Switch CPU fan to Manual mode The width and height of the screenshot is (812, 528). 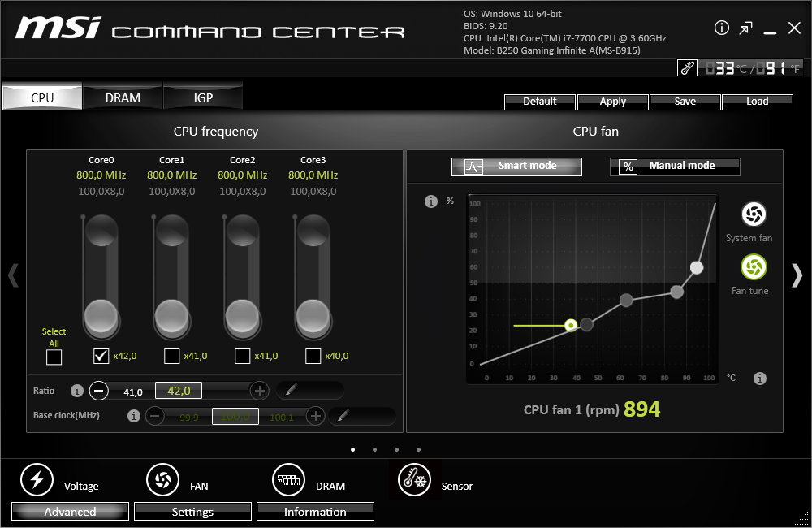pyautogui.click(x=675, y=167)
